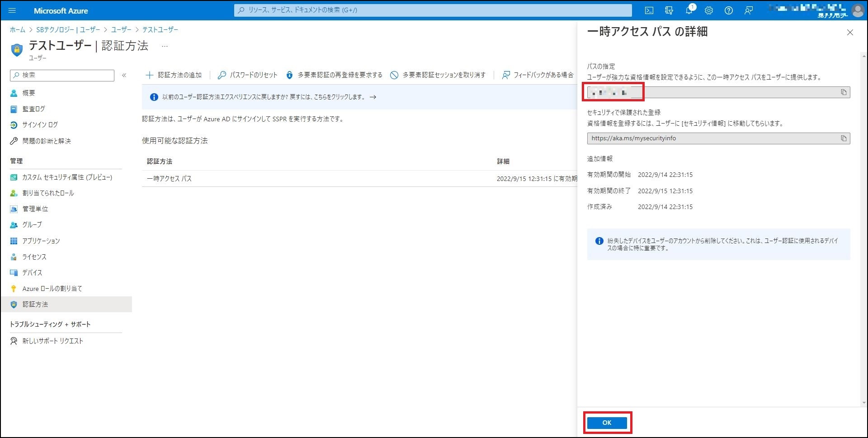Click 多要素認証セッションを取り消す

(438, 75)
